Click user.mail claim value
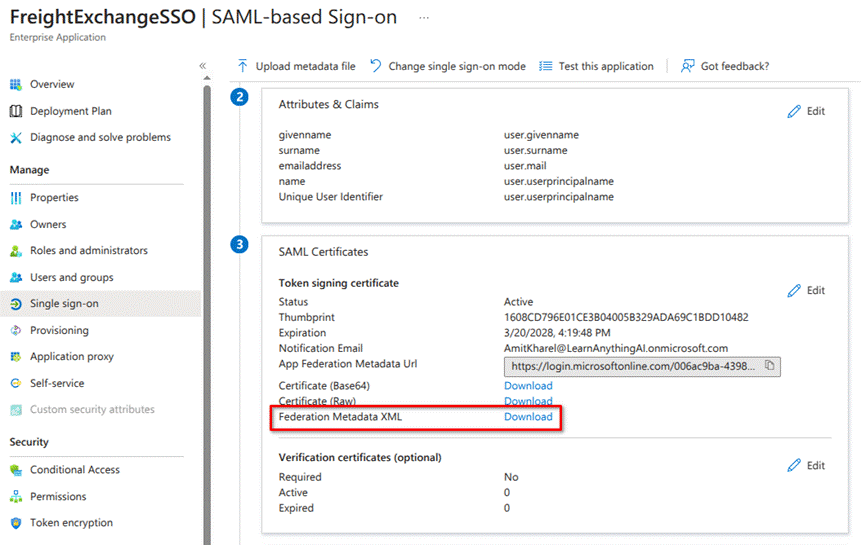The image size is (861, 545). tap(525, 166)
